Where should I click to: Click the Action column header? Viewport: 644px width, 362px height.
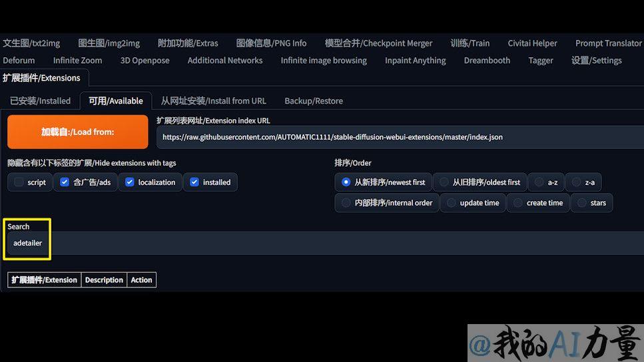point(141,280)
